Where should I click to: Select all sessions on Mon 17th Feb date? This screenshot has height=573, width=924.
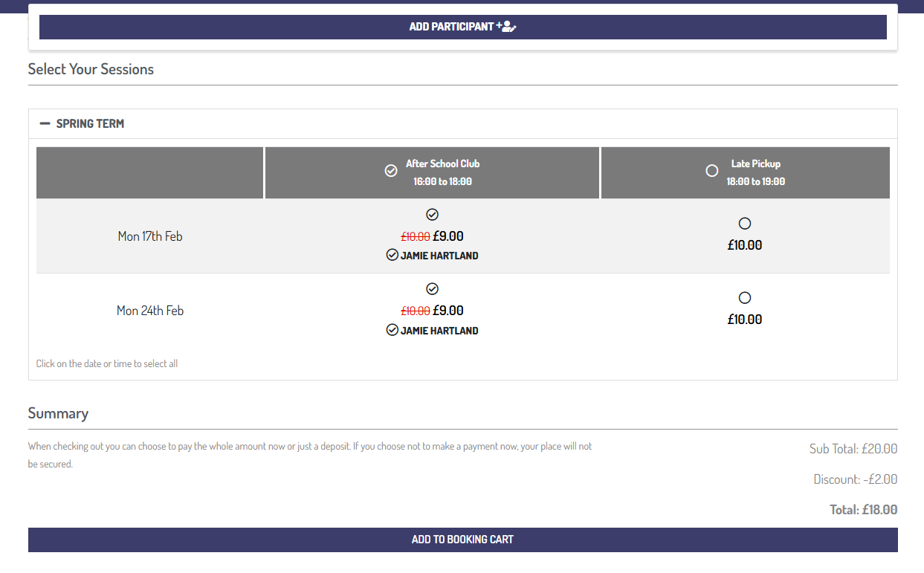150,236
